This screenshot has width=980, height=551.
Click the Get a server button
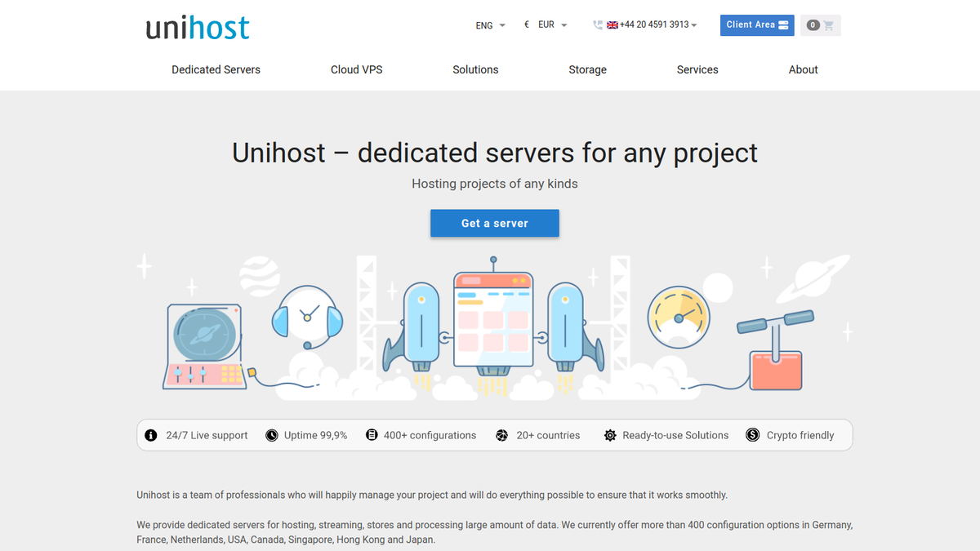tap(495, 223)
